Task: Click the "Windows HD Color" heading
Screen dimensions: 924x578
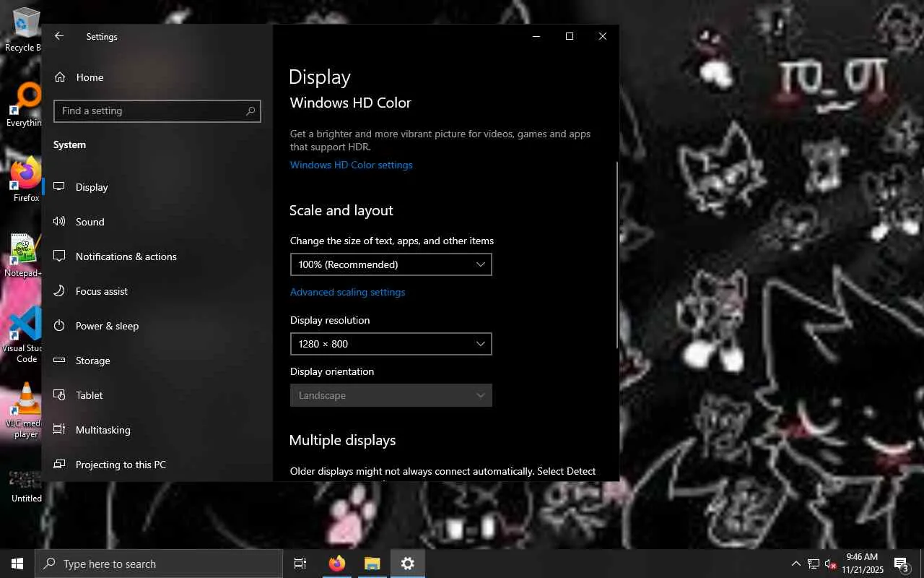Action: pos(351,103)
